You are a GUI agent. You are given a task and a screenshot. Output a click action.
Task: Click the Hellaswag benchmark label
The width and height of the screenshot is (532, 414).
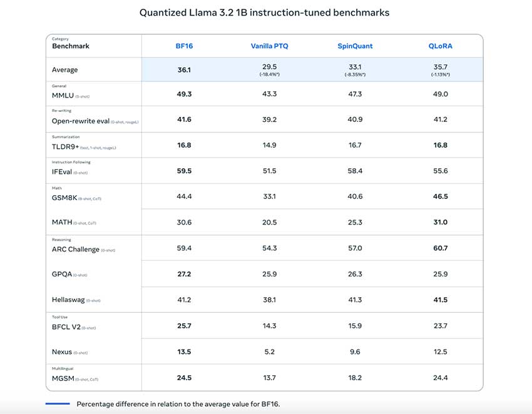[x=68, y=300]
